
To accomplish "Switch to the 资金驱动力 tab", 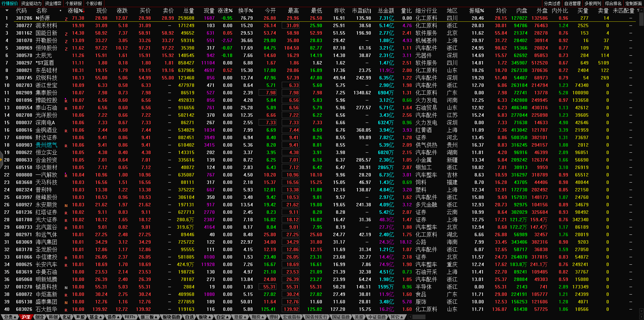I will pyautogui.click(x=31, y=3).
